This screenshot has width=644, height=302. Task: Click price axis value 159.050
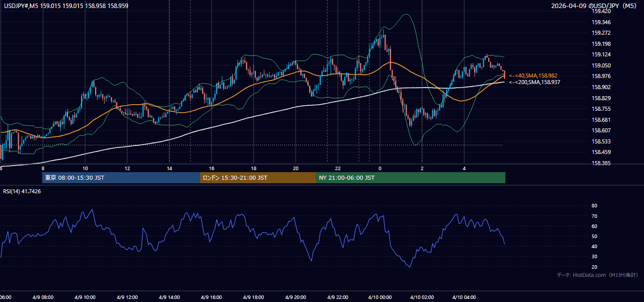click(x=602, y=65)
